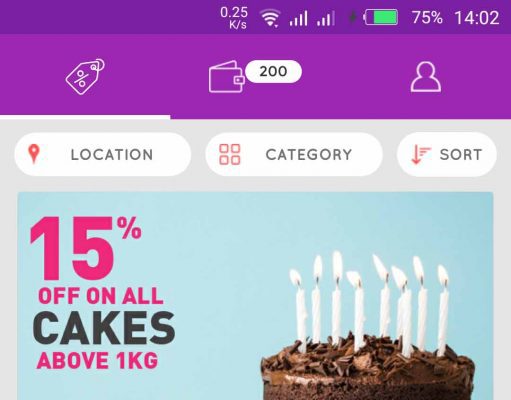511x400 pixels.
Task: Open the offers tab with discount tag icon
Action: [85, 77]
